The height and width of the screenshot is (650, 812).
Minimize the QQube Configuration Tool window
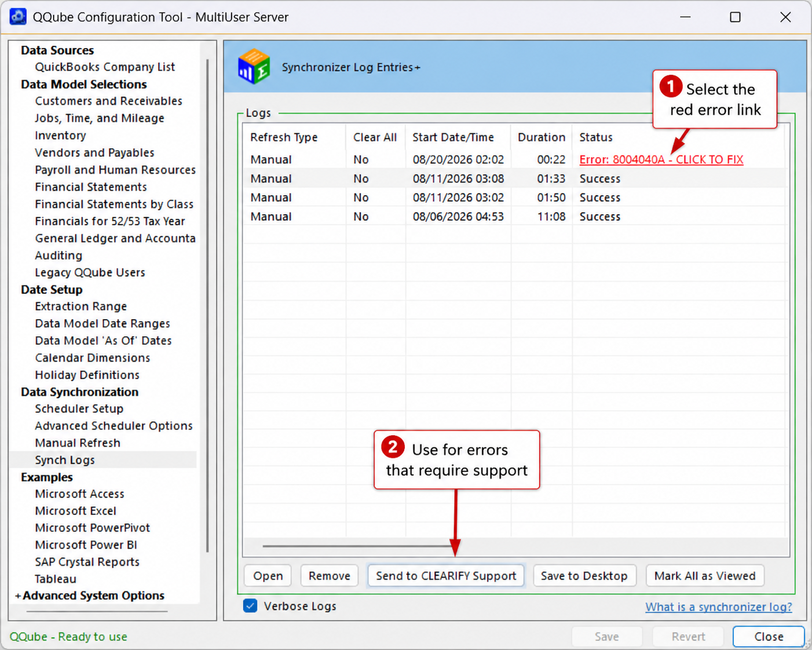click(x=685, y=17)
